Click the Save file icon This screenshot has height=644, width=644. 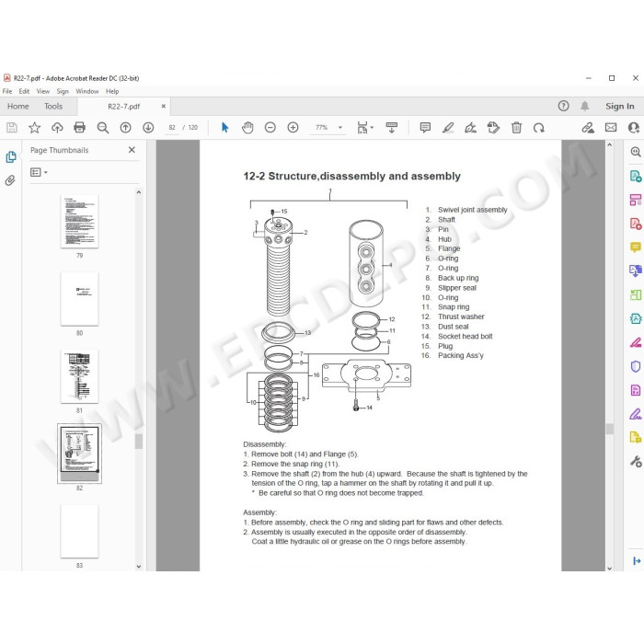12,128
